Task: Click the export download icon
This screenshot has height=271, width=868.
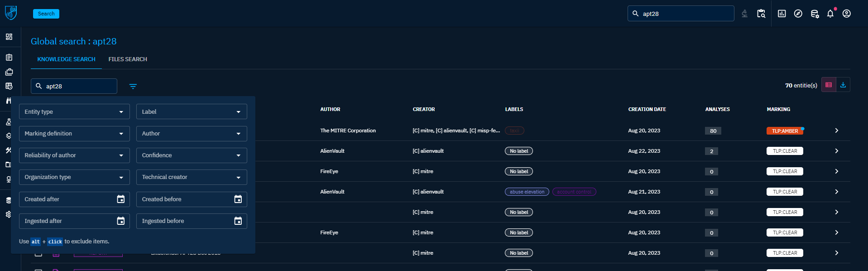Action: pyautogui.click(x=843, y=85)
